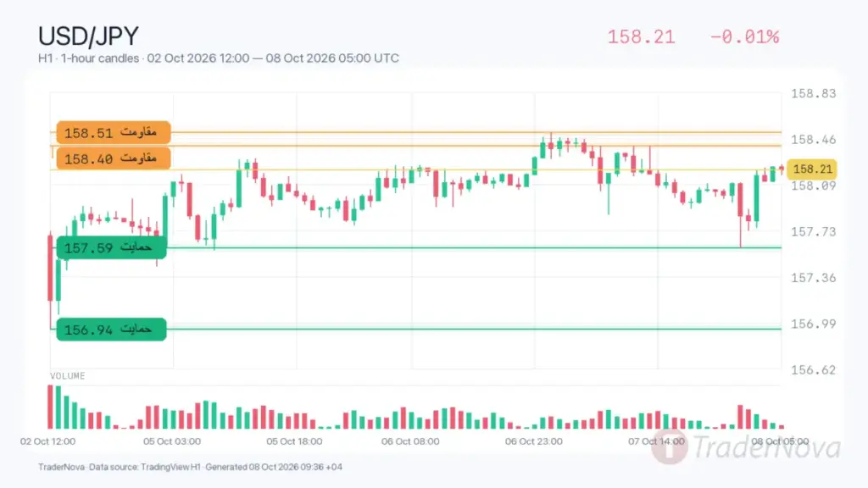Click the 158.83 price axis label

(813, 93)
